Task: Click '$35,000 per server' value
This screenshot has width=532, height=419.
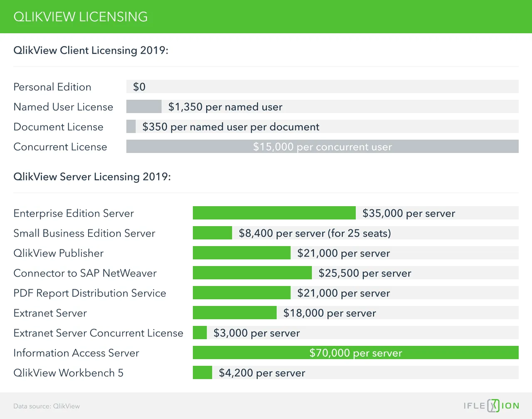Action: [409, 213]
